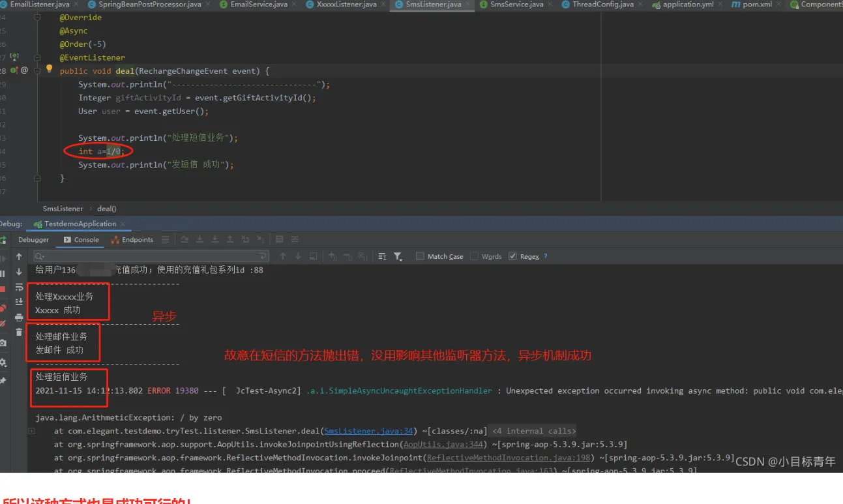Click the Evaluate Expression calculator icon
This screenshot has width=843, height=504.
point(280,240)
